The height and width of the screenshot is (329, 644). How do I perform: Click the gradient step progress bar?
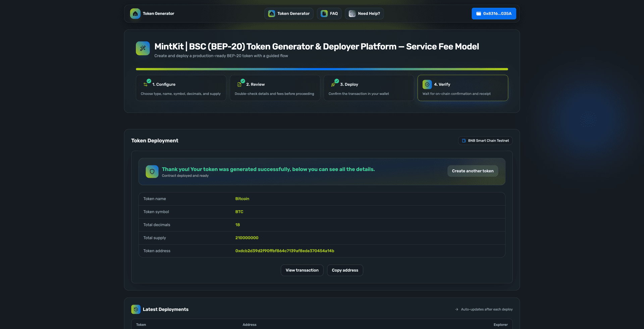(322, 69)
